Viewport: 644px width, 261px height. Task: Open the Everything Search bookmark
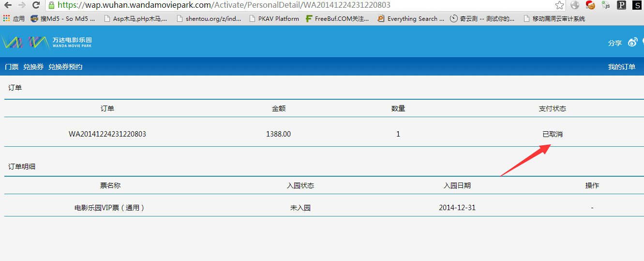click(411, 19)
